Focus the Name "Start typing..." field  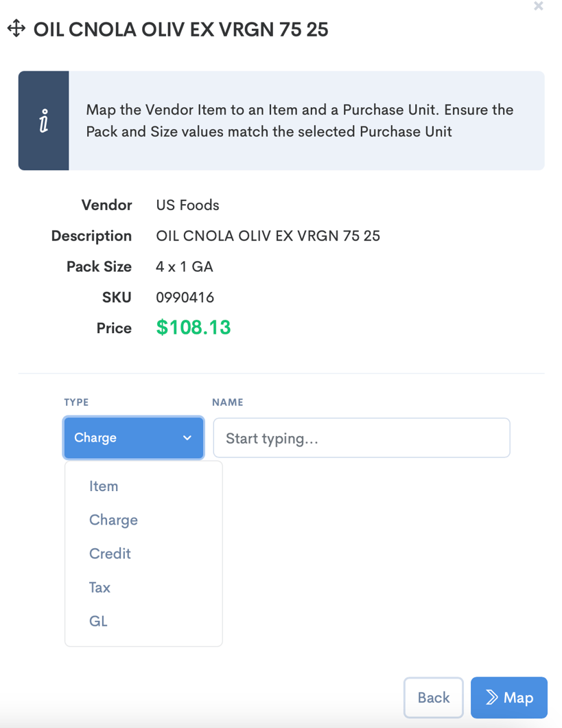[362, 438]
